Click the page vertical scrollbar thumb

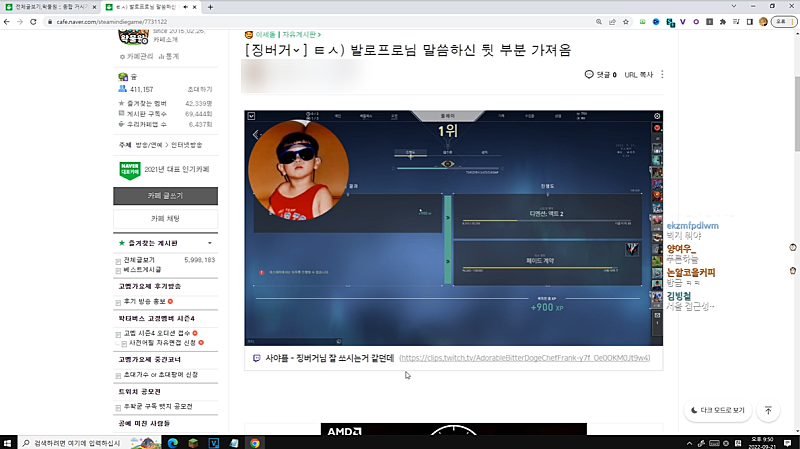coord(797,114)
